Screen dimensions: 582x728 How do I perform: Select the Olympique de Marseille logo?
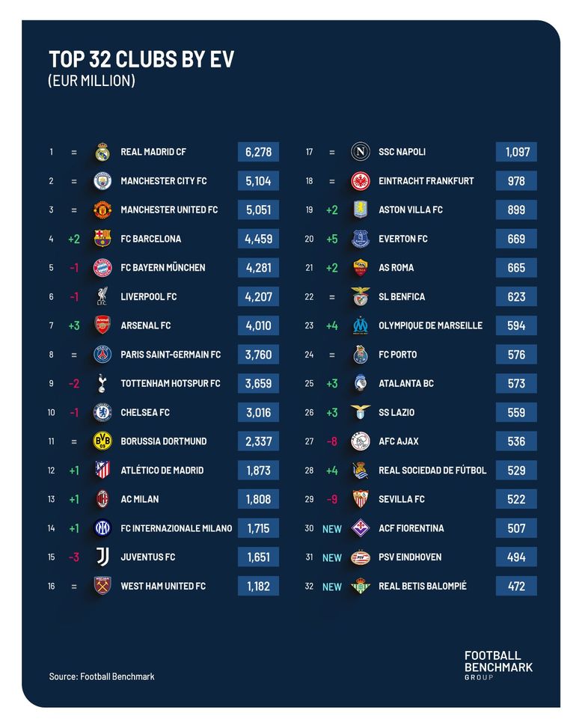tap(361, 325)
